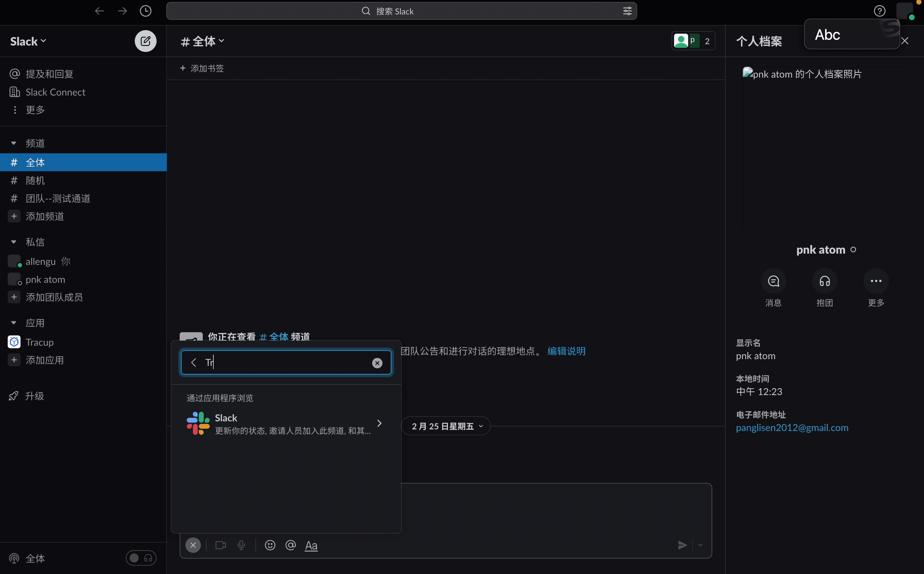Record a video clip with the camera icon

221,545
